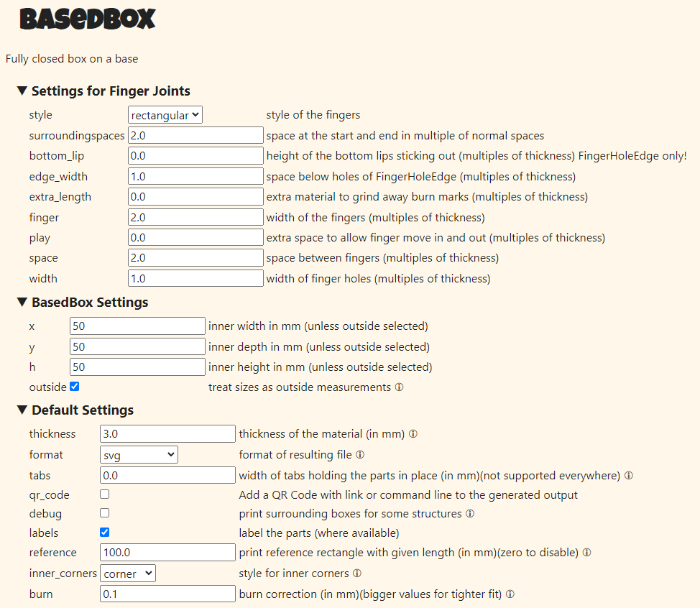Open info icon beside inner corners description
This screenshot has width=700, height=608.
[356, 574]
